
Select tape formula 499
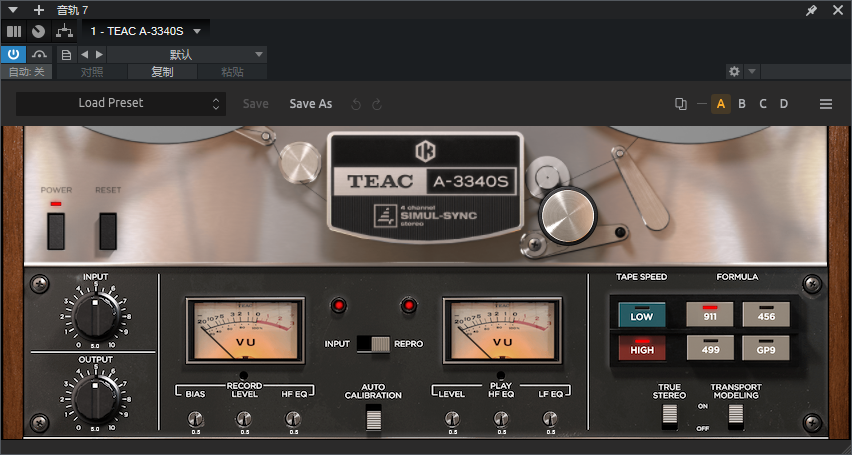(x=710, y=348)
